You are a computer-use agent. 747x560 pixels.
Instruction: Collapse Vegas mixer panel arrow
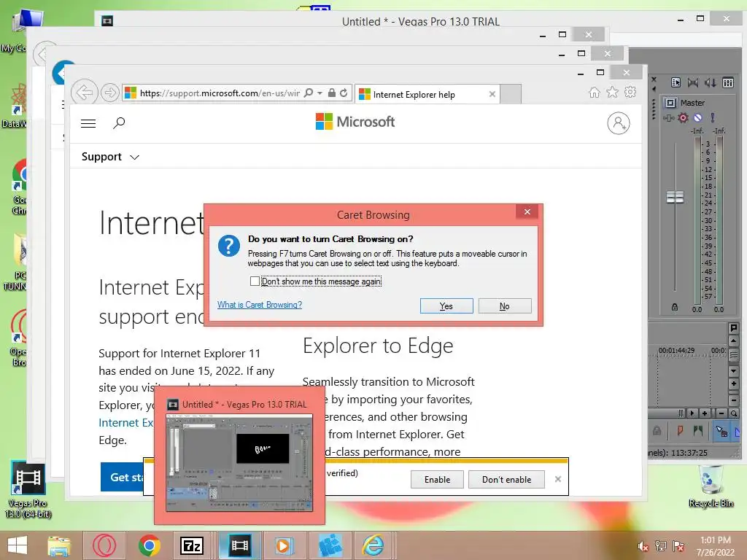pos(654,88)
